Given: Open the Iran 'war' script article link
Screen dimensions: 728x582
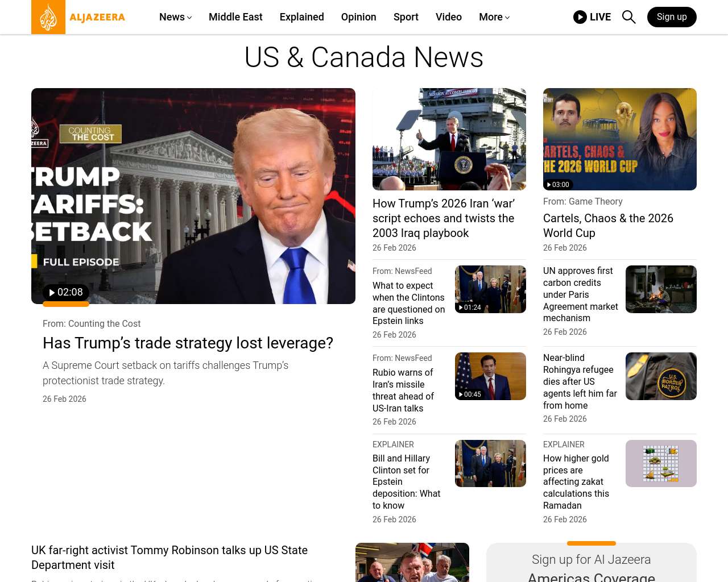Looking at the screenshot, I should coord(444,218).
